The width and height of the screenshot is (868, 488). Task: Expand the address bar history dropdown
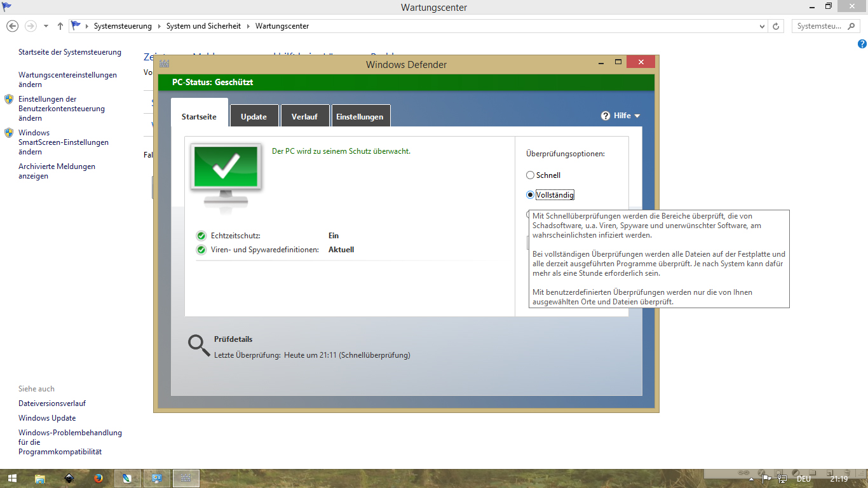(763, 27)
